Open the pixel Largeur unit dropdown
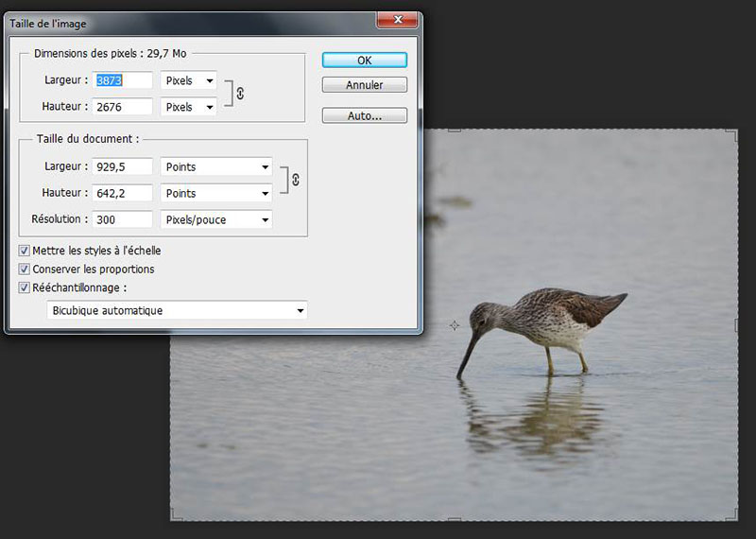Screen dimensions: 756x539 click(188, 80)
